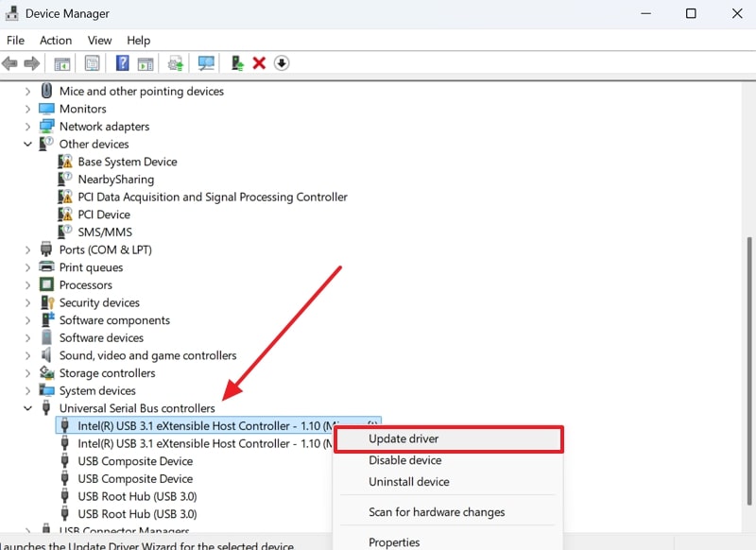Collapse Universal Serial Bus controllers
Image resolution: width=756 pixels, height=550 pixels.
27,407
